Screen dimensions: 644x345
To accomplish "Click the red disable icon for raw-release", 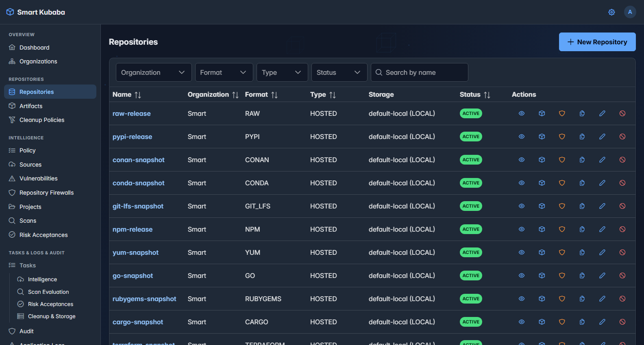I will point(622,113).
